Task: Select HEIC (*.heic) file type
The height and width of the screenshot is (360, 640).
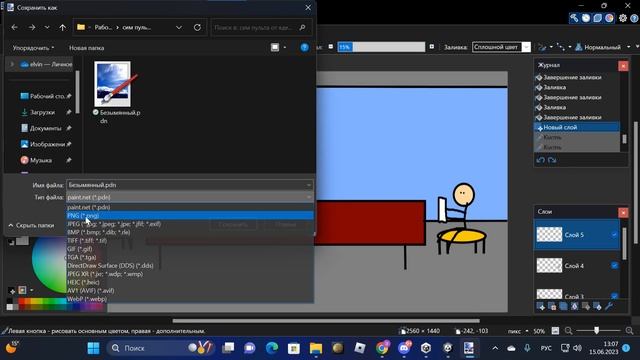Action: coord(190,282)
